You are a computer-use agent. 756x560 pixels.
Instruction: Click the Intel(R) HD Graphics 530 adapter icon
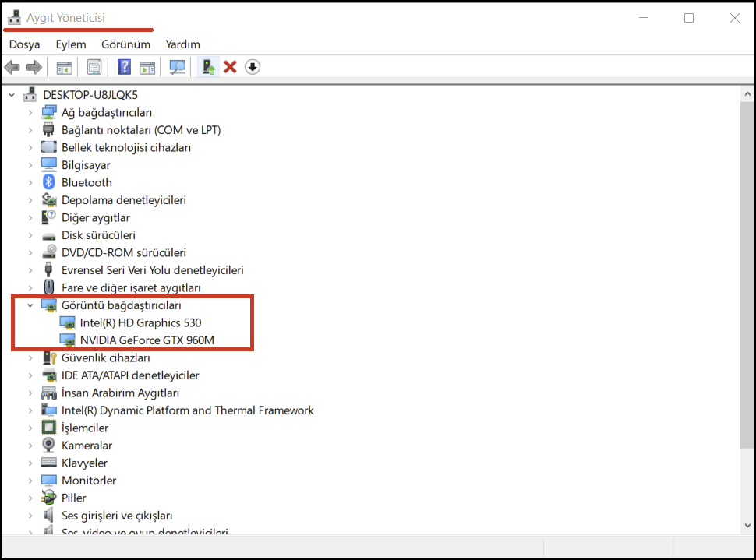pos(68,322)
